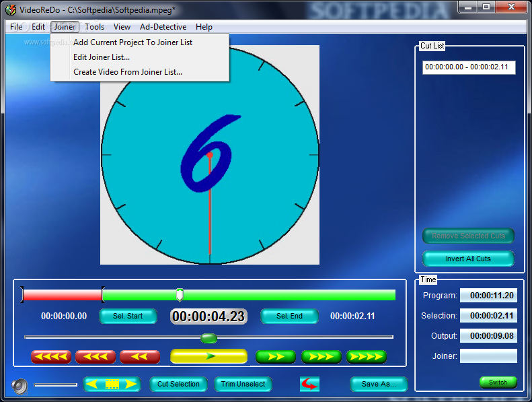Maximize the VideoReDo window

(x=486, y=7)
